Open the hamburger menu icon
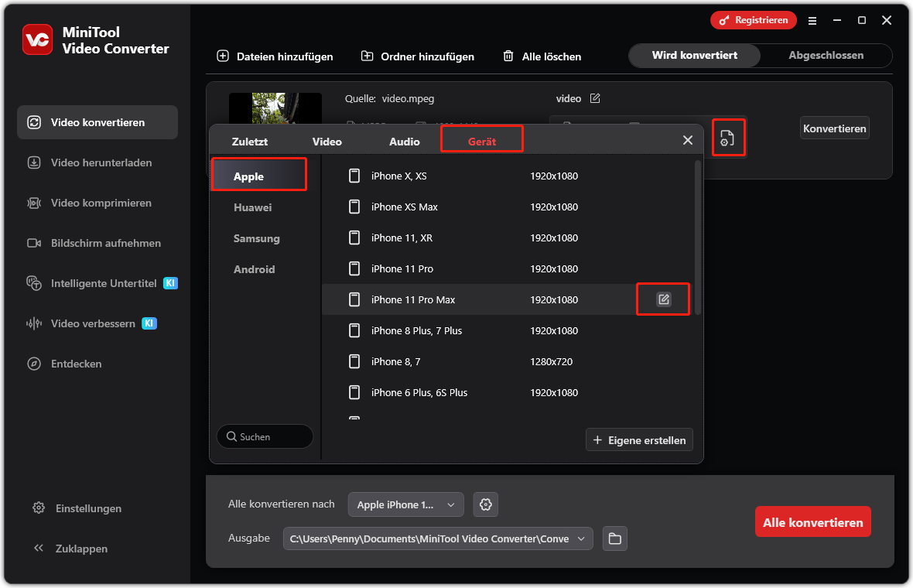The image size is (913, 588). (812, 21)
